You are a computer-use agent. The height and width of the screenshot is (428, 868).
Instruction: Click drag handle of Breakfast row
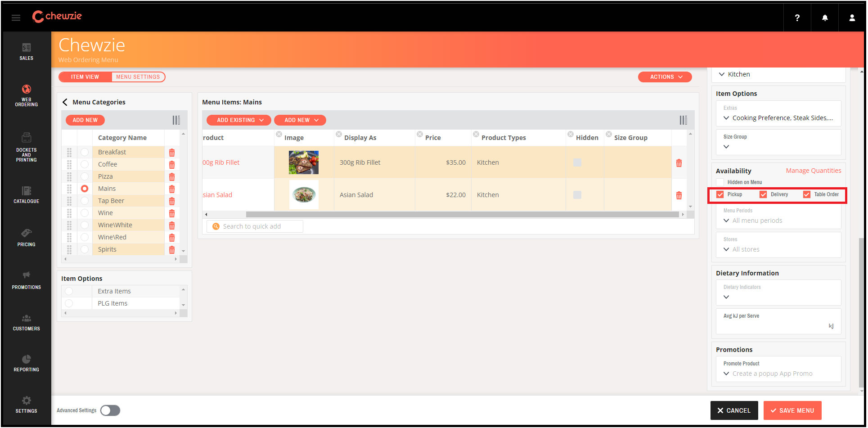pos(69,152)
